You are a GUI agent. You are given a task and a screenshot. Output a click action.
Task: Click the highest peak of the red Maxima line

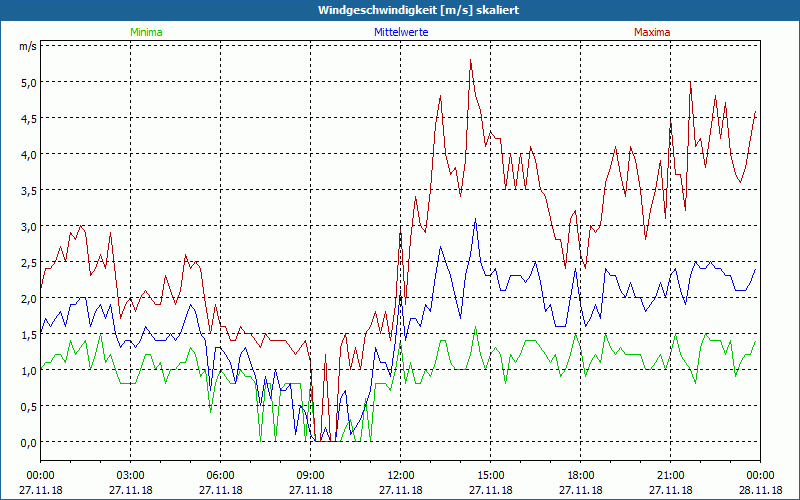tap(471, 60)
